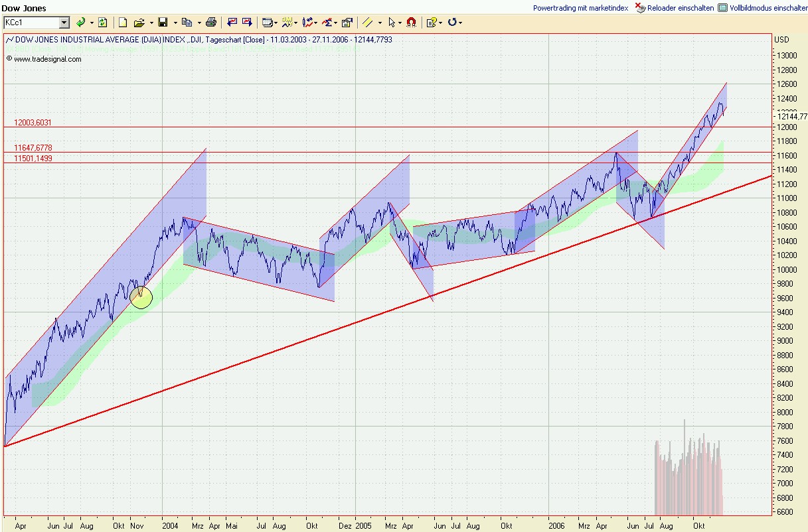Click the refresh chart data icon

pyautogui.click(x=102, y=23)
